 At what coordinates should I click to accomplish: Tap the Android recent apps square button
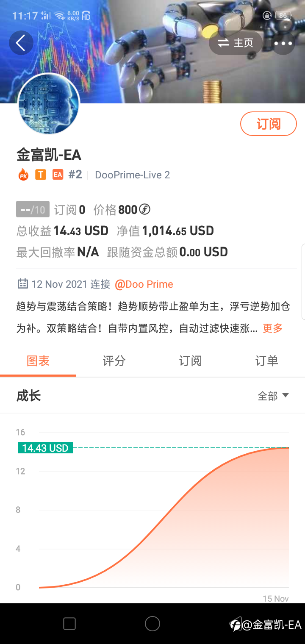click(69, 624)
